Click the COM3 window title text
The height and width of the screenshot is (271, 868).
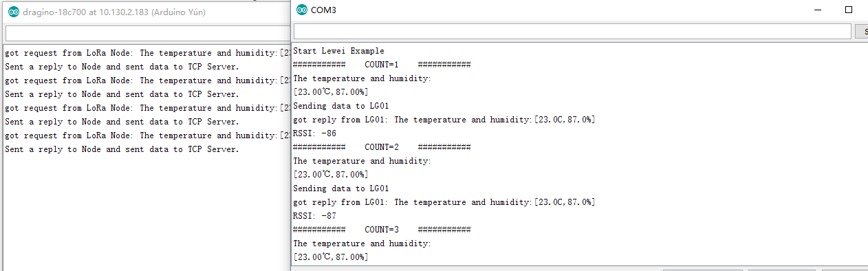pos(323,10)
